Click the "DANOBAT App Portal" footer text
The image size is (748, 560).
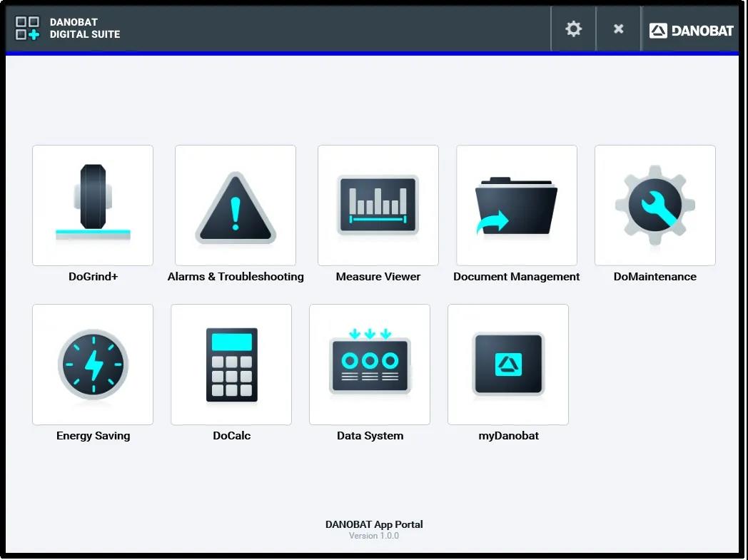click(374, 524)
